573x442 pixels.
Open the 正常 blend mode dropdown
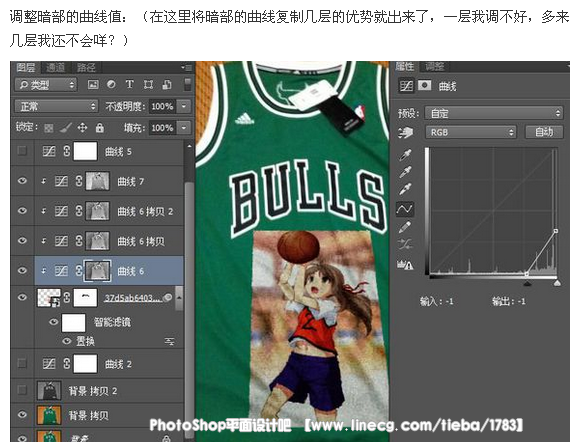[x=56, y=106]
